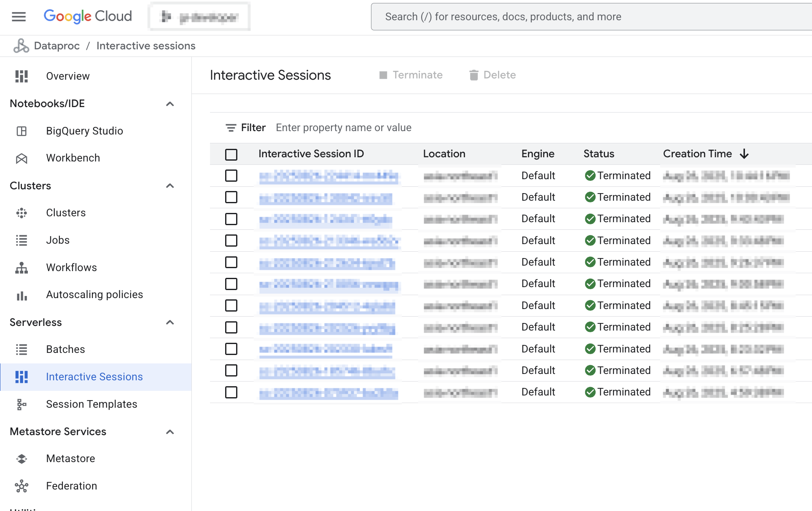812x511 pixels.
Task: Click the Dataproc product icon in breadcrumb
Action: pos(21,46)
